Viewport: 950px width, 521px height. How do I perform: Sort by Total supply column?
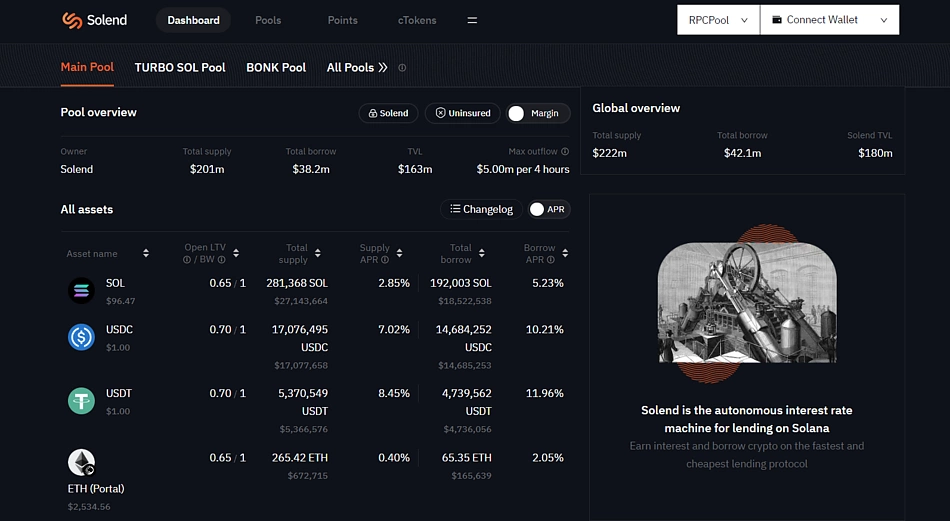coord(318,253)
